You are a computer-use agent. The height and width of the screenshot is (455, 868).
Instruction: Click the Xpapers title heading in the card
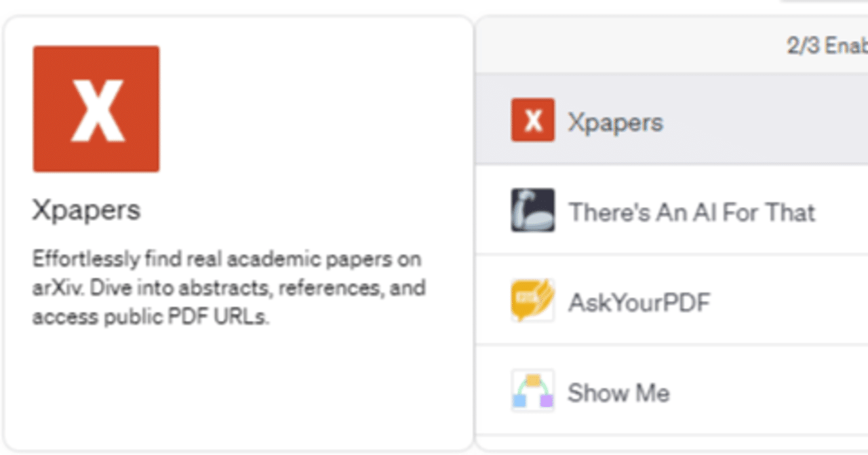(86, 210)
